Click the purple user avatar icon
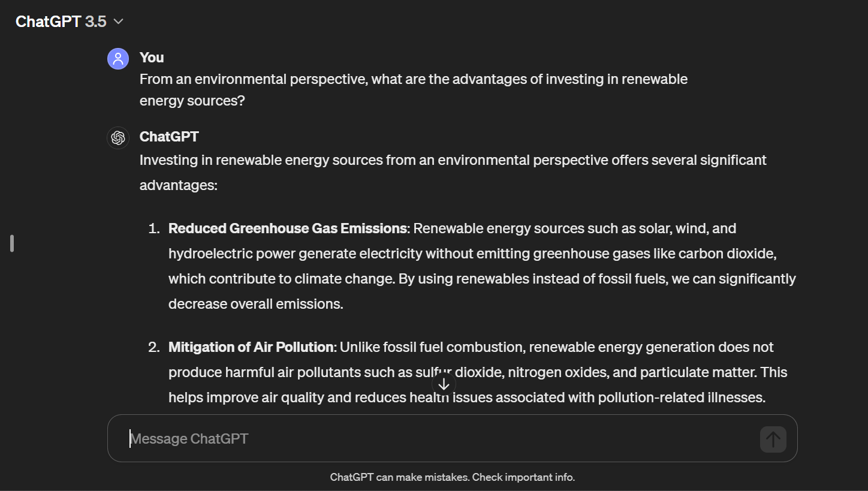Image resolution: width=868 pixels, height=491 pixels. click(118, 59)
